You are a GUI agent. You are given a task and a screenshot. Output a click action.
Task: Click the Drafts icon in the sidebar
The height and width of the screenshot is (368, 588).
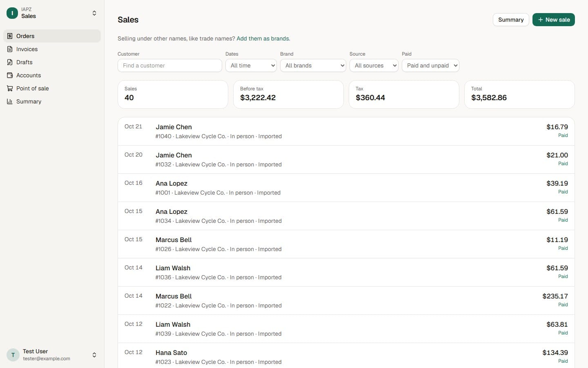click(10, 62)
